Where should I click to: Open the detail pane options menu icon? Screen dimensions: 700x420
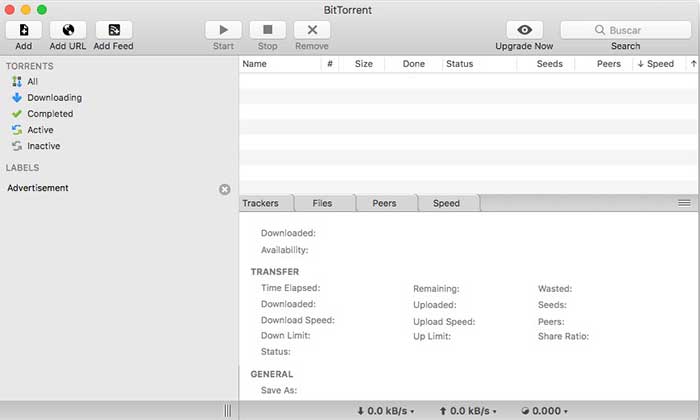(684, 203)
